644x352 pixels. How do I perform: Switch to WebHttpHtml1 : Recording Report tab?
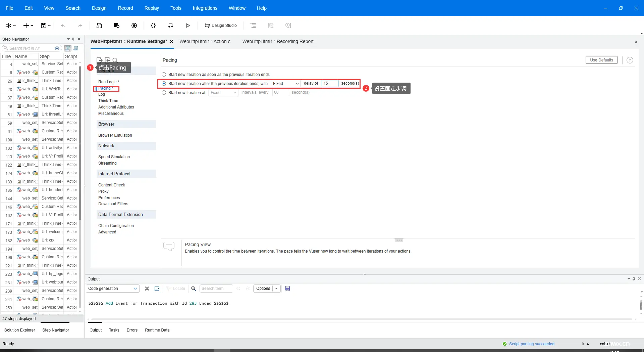(278, 41)
